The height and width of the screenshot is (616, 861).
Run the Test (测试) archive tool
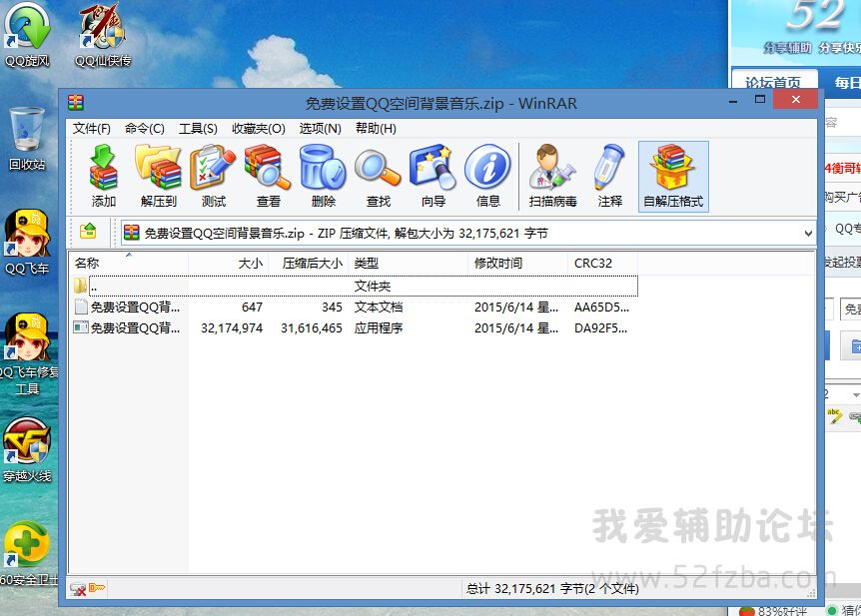click(213, 177)
